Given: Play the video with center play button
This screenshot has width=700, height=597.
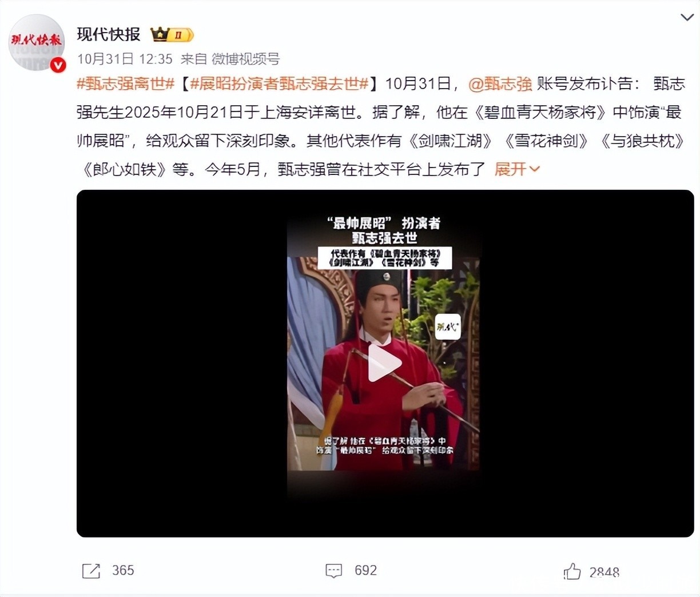Looking at the screenshot, I should [x=385, y=363].
